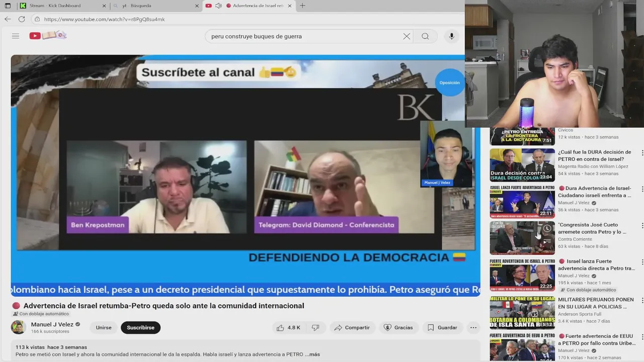Close the Stream - Kick Dashboard tab
The width and height of the screenshot is (644, 362).
pyautogui.click(x=104, y=6)
